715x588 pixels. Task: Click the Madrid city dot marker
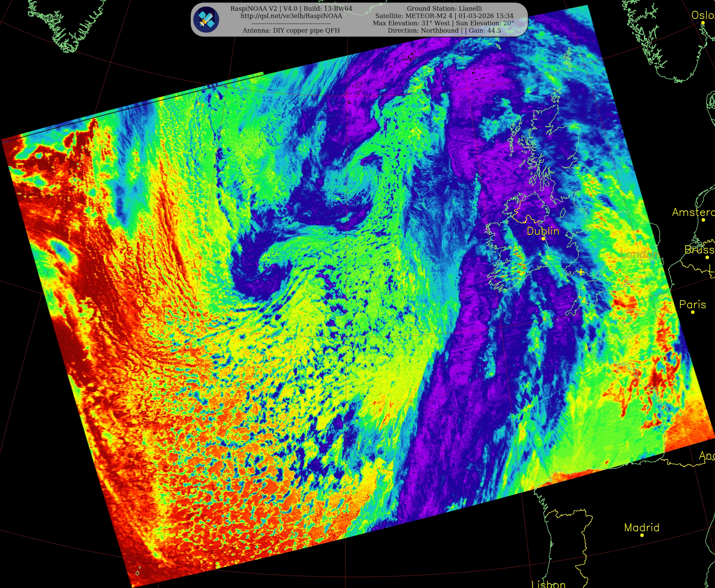pos(642,535)
